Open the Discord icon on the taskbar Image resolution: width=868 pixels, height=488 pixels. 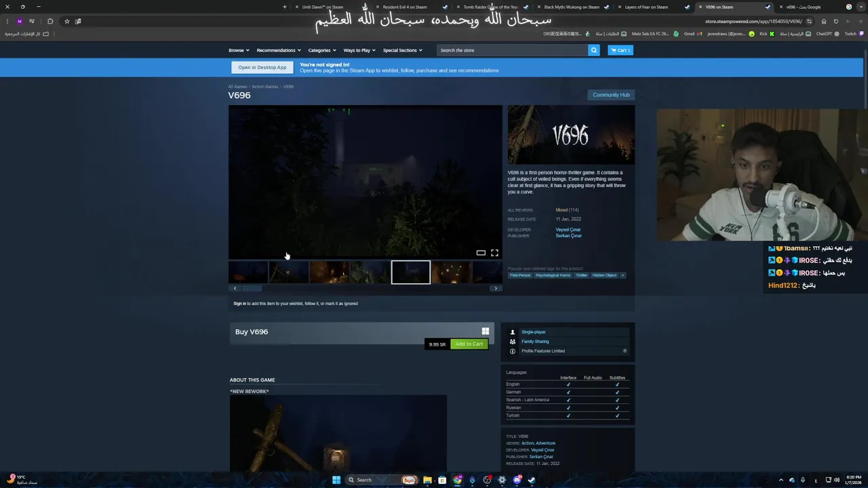coord(517,480)
